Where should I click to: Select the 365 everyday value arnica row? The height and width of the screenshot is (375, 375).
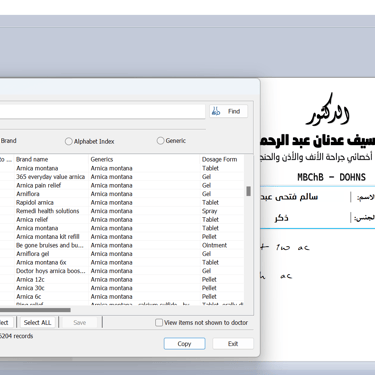(x=122, y=177)
